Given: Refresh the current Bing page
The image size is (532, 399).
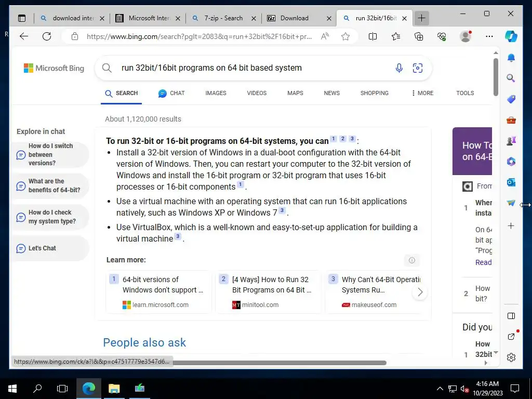Looking at the screenshot, I should tap(47, 36).
